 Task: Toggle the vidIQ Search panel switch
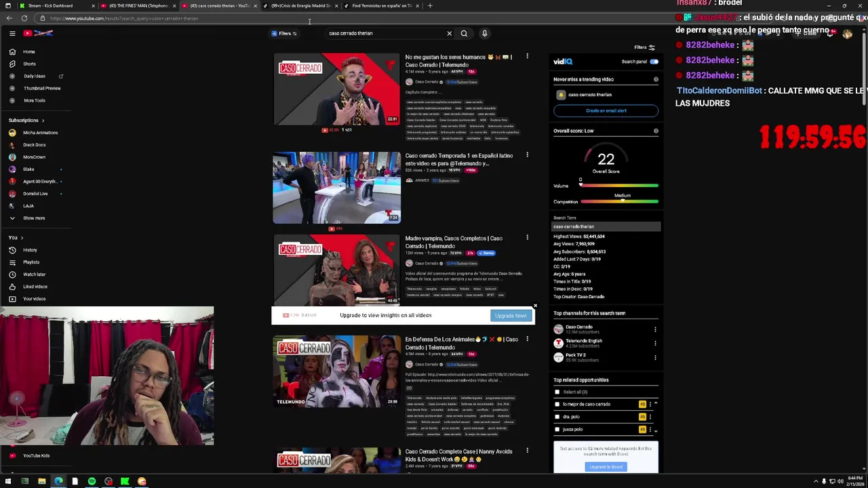654,62
